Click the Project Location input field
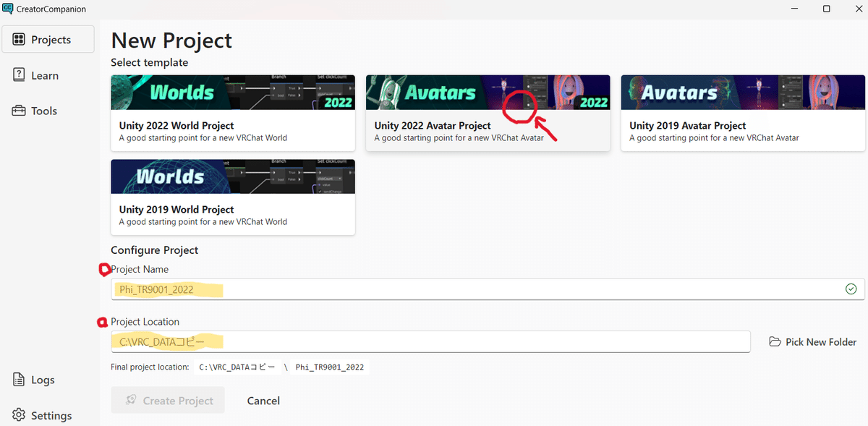 click(x=430, y=341)
